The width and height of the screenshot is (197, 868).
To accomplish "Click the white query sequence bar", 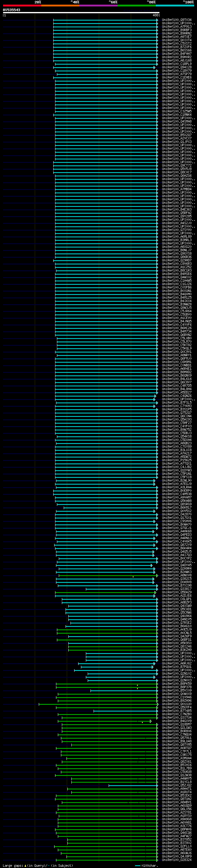I will coord(81,12).
